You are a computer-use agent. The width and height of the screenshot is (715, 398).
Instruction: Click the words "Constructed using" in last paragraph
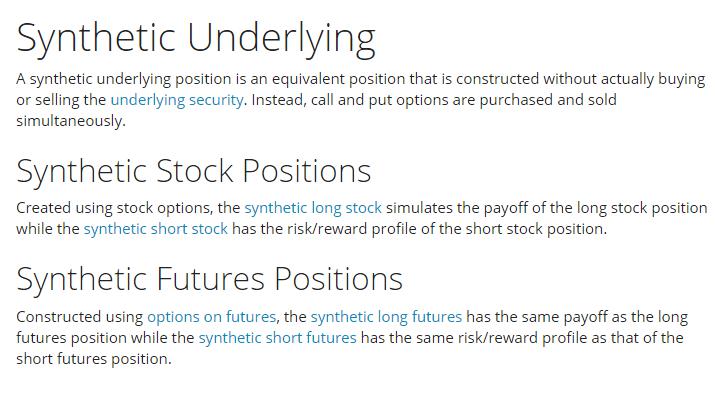click(x=80, y=317)
